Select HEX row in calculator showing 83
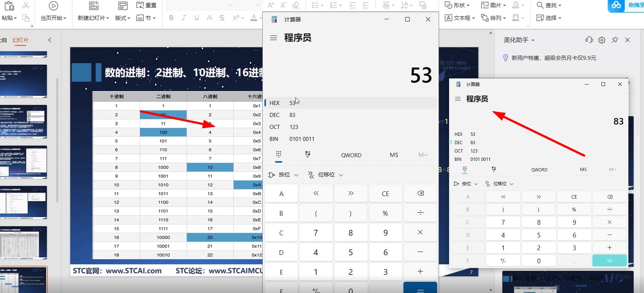Image resolution: width=644 pixels, height=293 pixels. point(539,134)
